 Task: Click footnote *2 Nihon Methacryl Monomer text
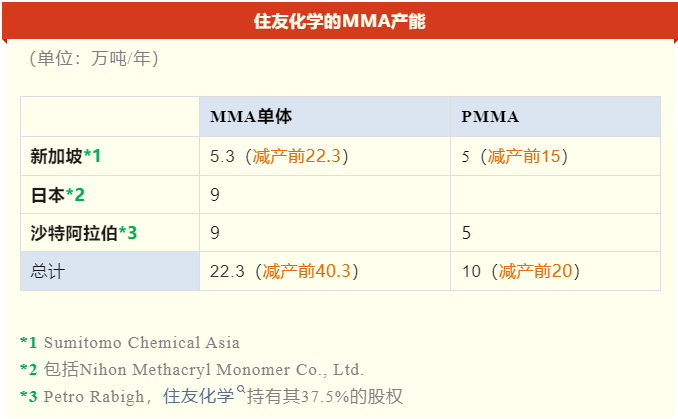click(192, 369)
